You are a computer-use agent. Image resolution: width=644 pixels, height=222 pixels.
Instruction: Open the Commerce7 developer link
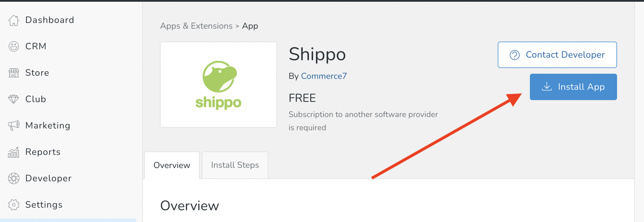pos(323,76)
